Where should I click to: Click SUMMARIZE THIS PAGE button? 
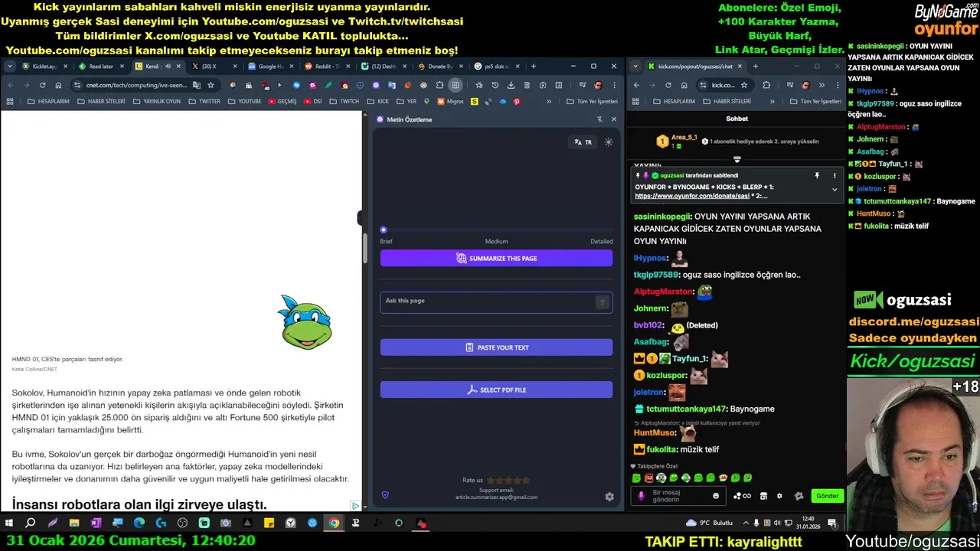496,259
